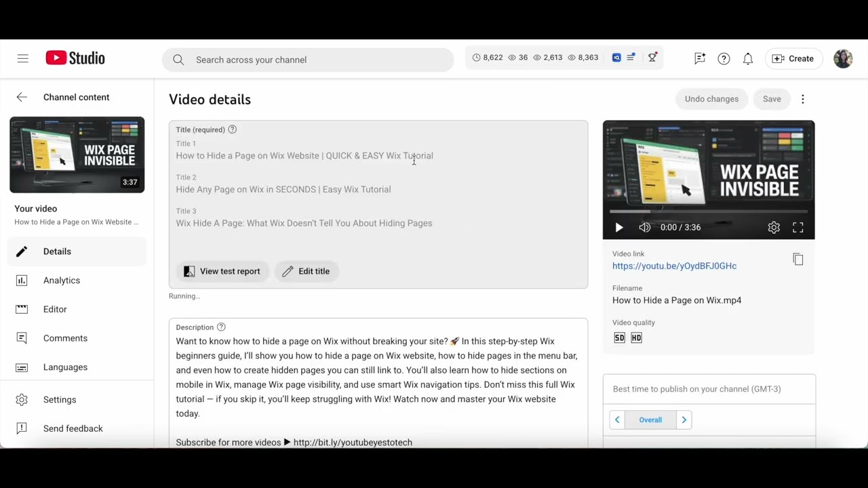The width and height of the screenshot is (868, 488).
Task: Open the Editor sidebar tab
Action: 77,310
